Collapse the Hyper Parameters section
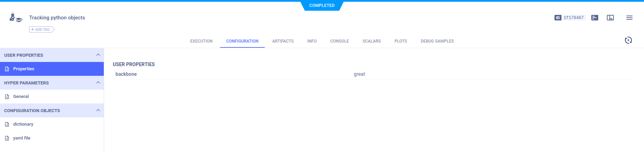Screen dimensions: 644x153 [x=98, y=83]
